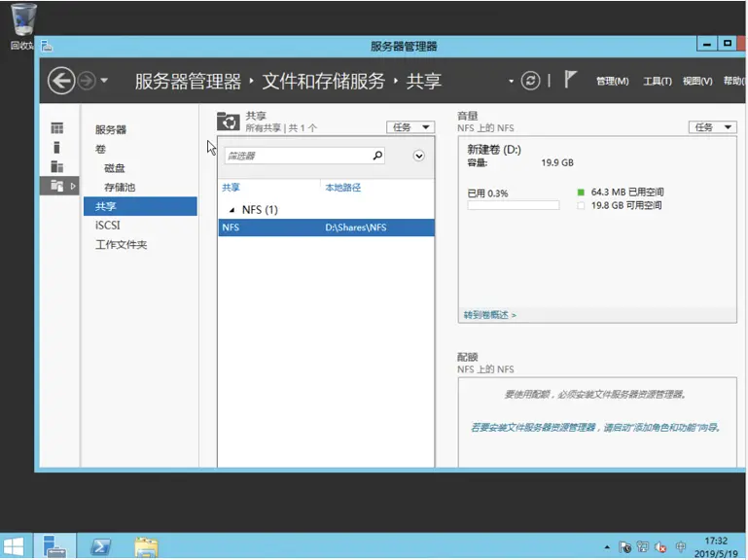Open the navigation history dropdown arrow
The width and height of the screenshot is (748, 560).
(104, 81)
